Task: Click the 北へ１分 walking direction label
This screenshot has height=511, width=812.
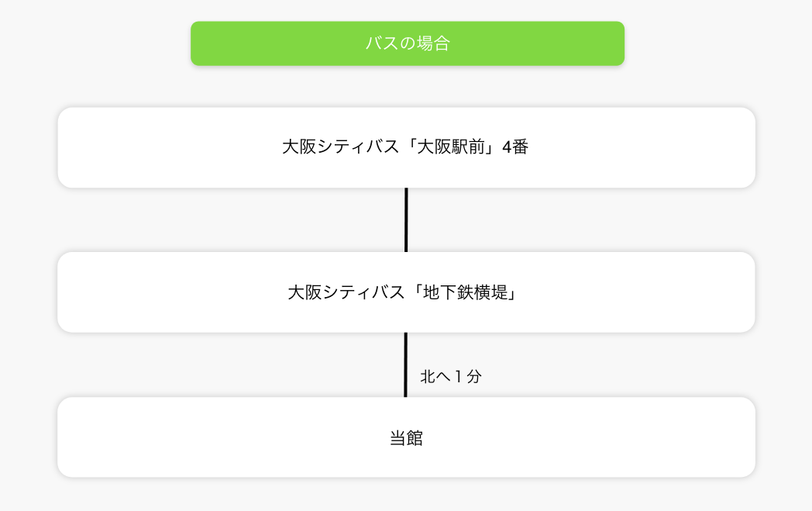Action: click(x=451, y=377)
